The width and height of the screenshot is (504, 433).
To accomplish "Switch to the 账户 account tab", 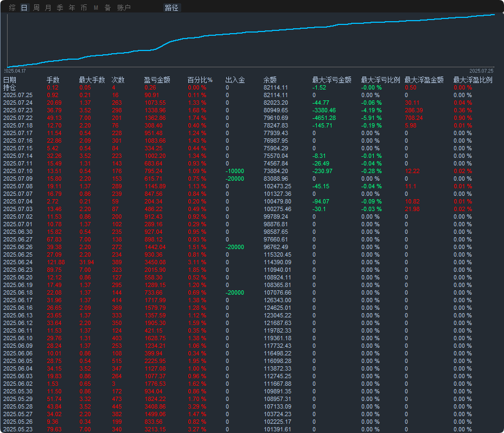I will click(x=124, y=8).
